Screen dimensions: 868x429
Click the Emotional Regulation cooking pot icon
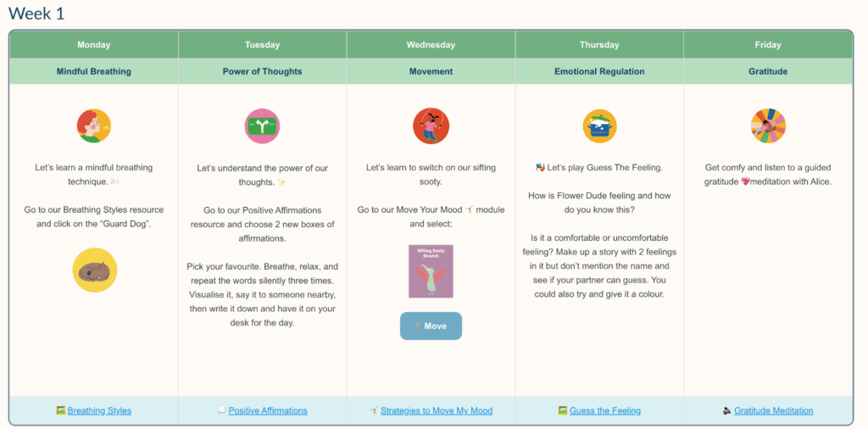coord(599,126)
